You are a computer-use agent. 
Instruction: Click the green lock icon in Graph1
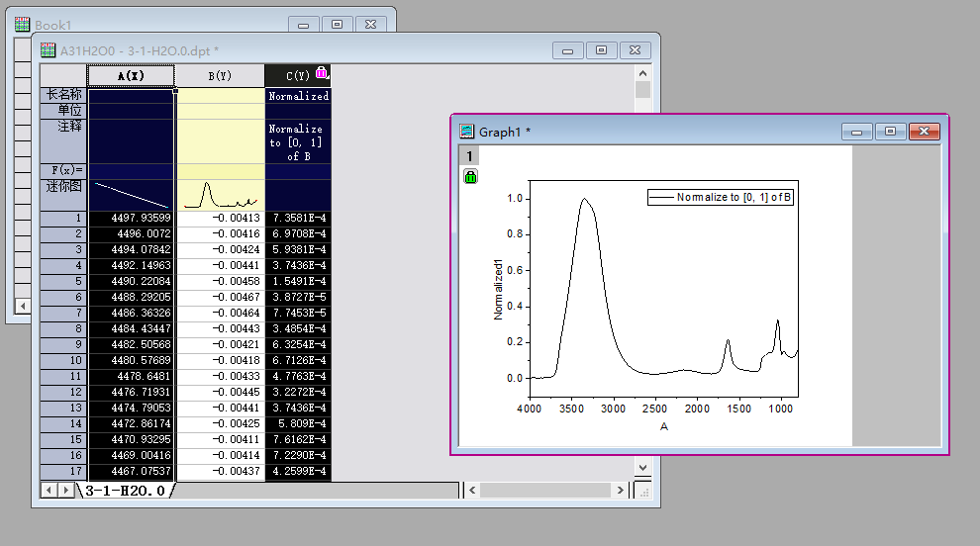tap(470, 176)
